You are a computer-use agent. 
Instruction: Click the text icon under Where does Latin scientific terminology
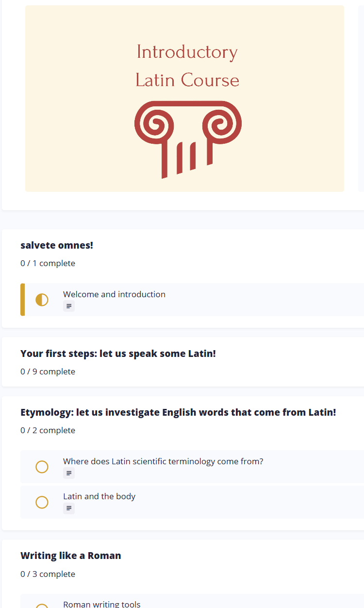click(69, 473)
